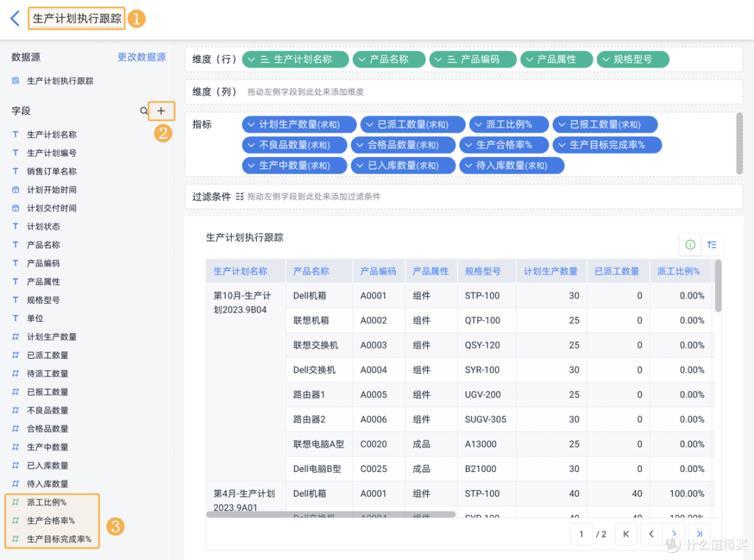Click cell SUGV-305 in table
Viewport: 754px width, 560px height.
coord(486,420)
